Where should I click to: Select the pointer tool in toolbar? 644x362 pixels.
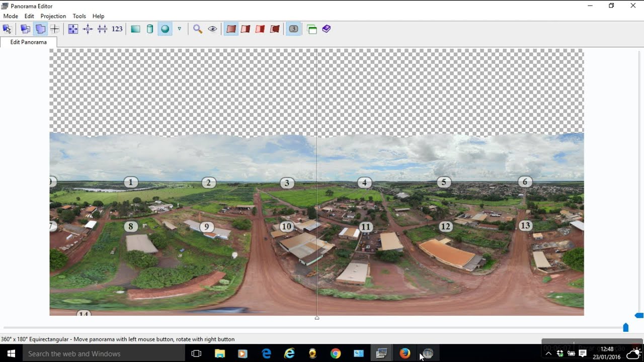click(7, 29)
